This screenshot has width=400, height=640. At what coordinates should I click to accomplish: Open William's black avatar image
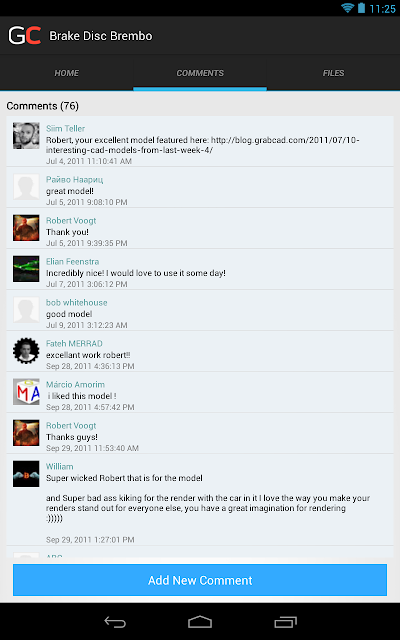26,473
